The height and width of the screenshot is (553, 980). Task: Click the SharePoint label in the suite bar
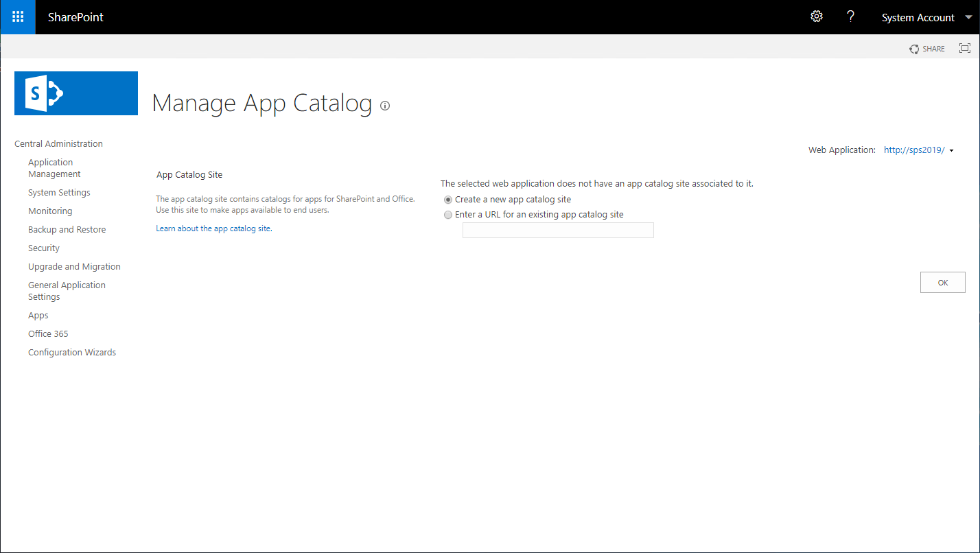tap(75, 17)
